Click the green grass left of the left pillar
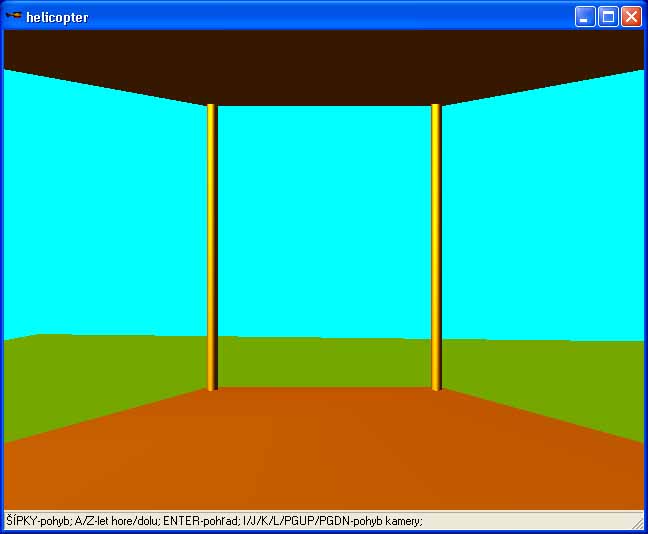Screen dimensions: 648x534 click(x=100, y=370)
